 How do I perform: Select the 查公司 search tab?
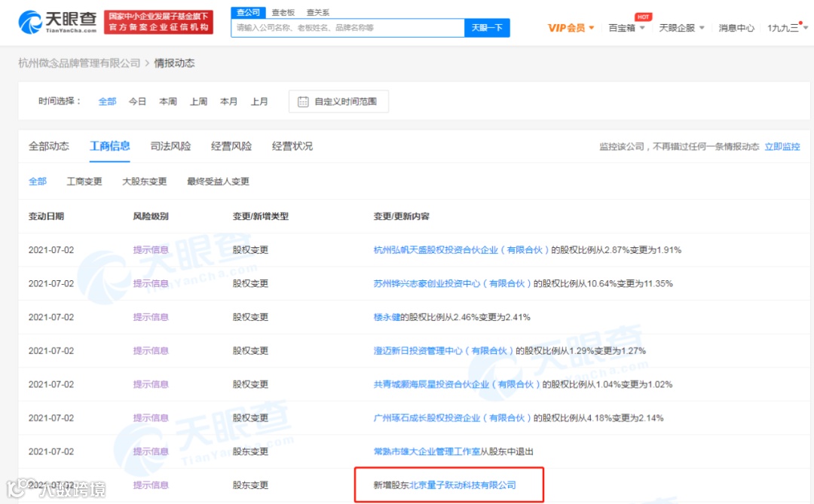point(248,13)
